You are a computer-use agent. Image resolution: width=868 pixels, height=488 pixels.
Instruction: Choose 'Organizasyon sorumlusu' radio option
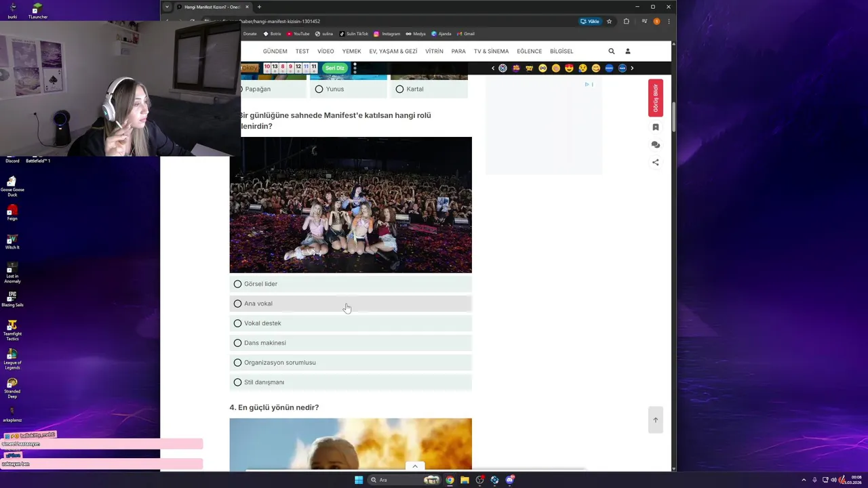(351, 363)
